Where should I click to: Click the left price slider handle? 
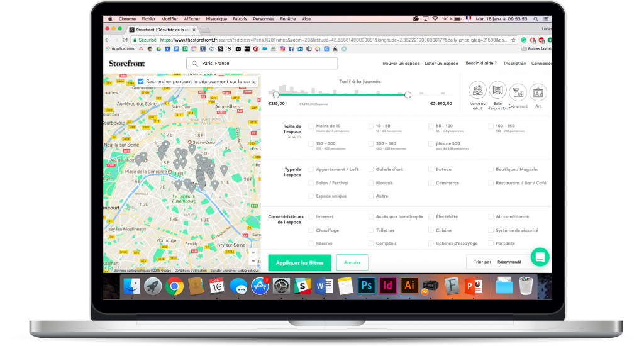click(x=275, y=94)
